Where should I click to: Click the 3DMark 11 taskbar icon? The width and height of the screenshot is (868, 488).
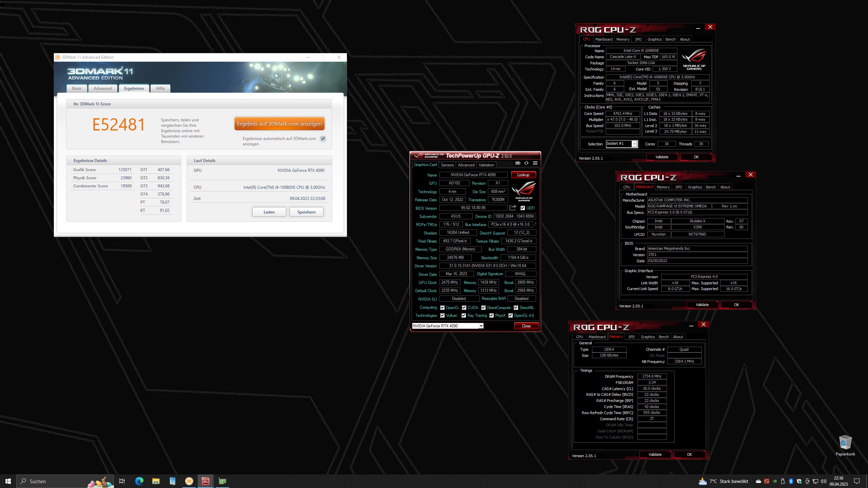click(x=189, y=481)
